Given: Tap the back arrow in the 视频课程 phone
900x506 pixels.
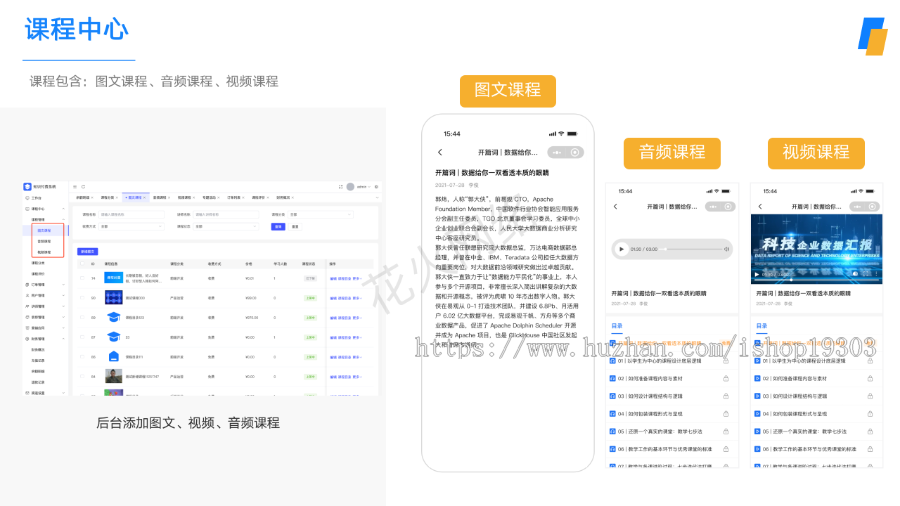Looking at the screenshot, I should [x=760, y=207].
